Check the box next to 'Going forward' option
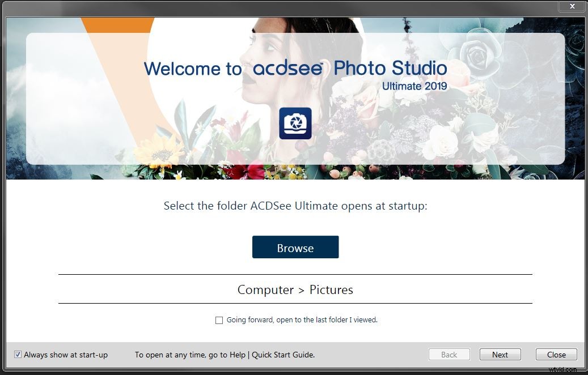This screenshot has height=375, width=588. [x=219, y=320]
